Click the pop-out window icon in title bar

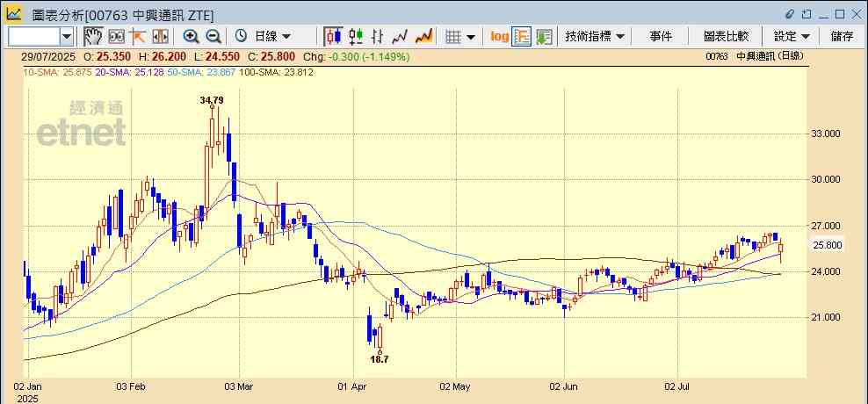[807, 14]
